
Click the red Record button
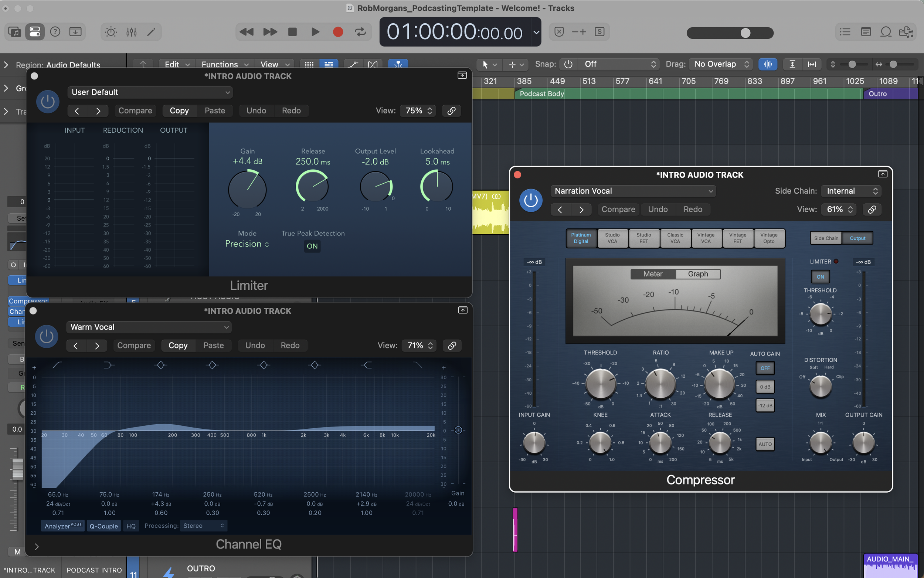(x=338, y=32)
